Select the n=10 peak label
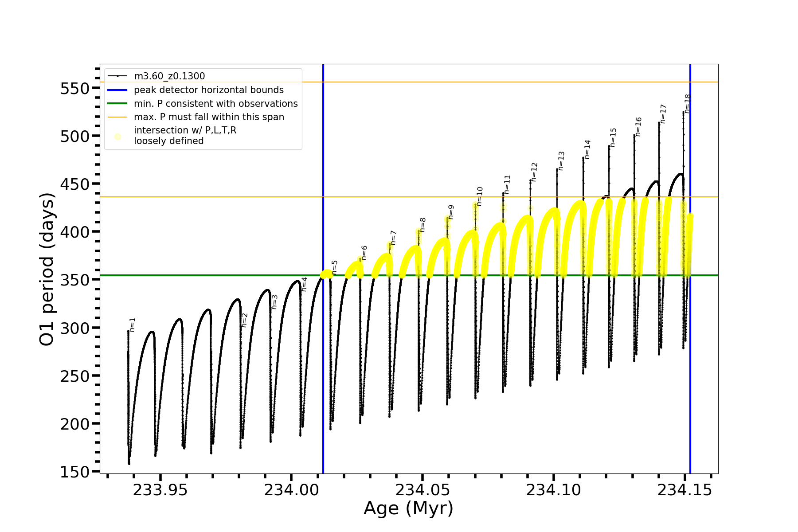Viewport: 798px width, 532px height. click(480, 196)
